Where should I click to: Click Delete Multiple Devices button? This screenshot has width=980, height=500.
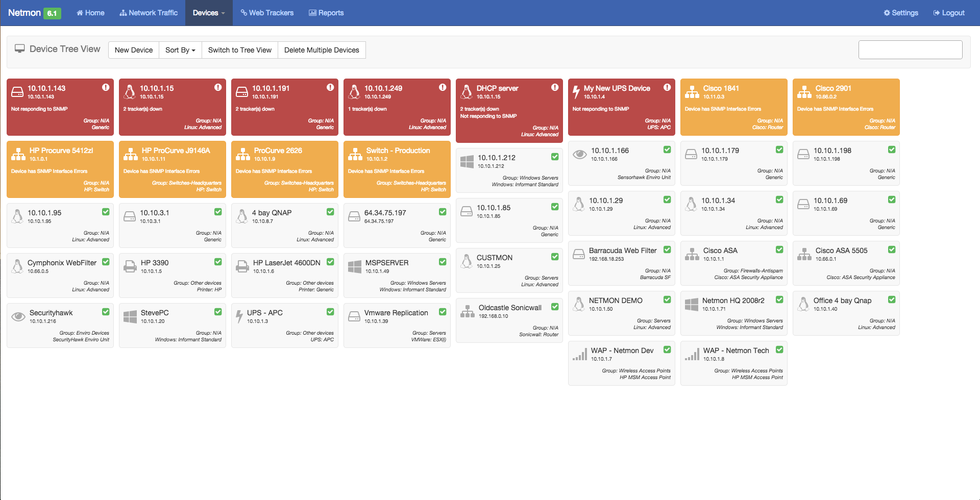tap(322, 50)
